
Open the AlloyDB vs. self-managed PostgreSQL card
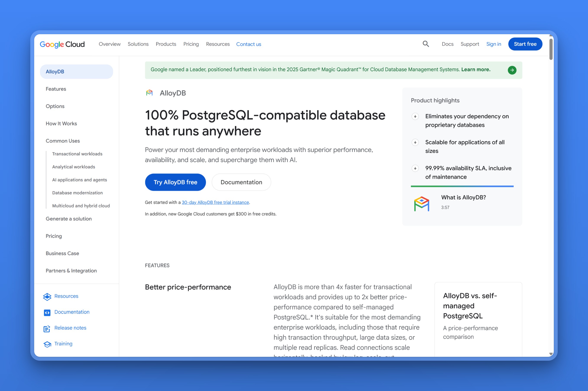[478, 319]
